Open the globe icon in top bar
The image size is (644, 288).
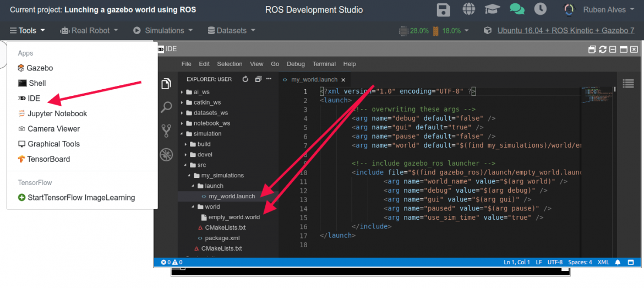click(468, 9)
